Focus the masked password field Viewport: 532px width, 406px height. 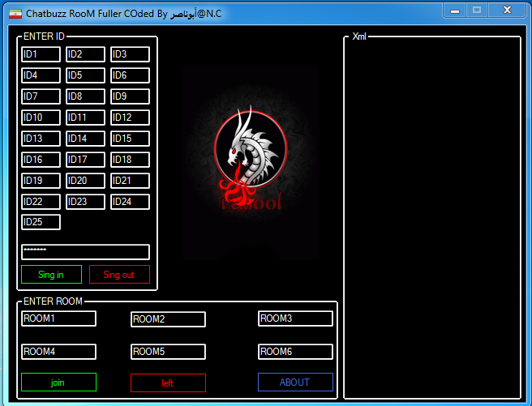click(85, 252)
